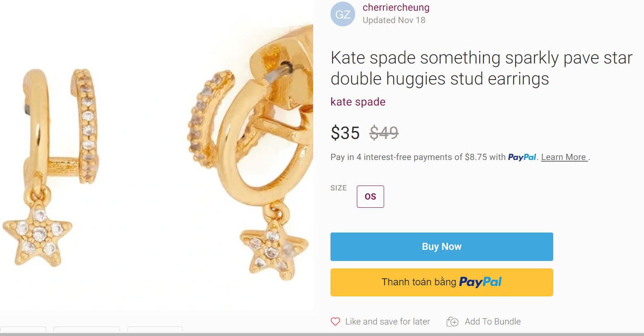Click the product title heading
This screenshot has width=644, height=336.
click(481, 68)
